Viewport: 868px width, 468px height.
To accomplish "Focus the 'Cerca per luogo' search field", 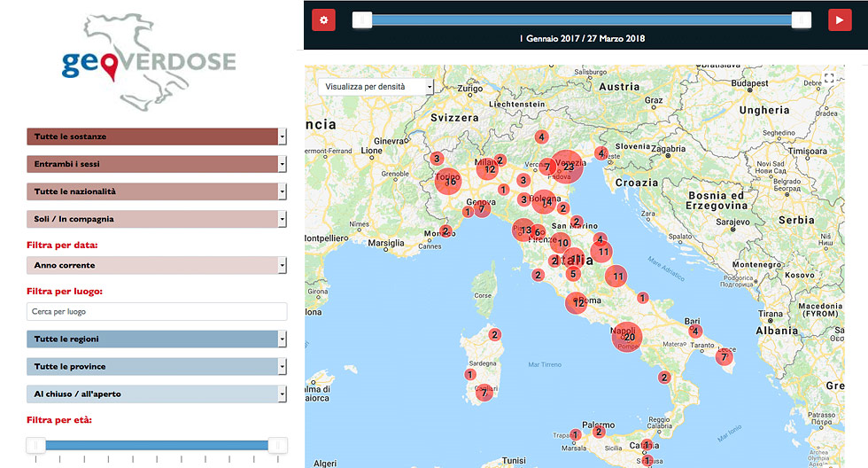I will [x=157, y=311].
